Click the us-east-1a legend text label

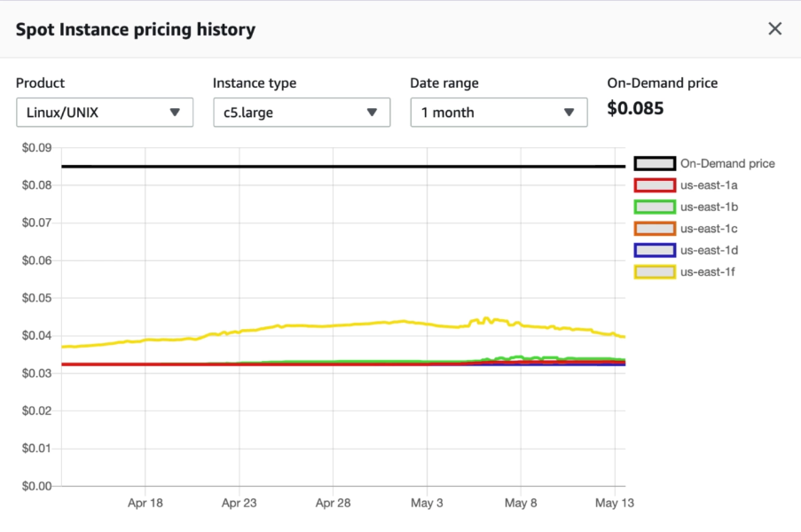(709, 185)
